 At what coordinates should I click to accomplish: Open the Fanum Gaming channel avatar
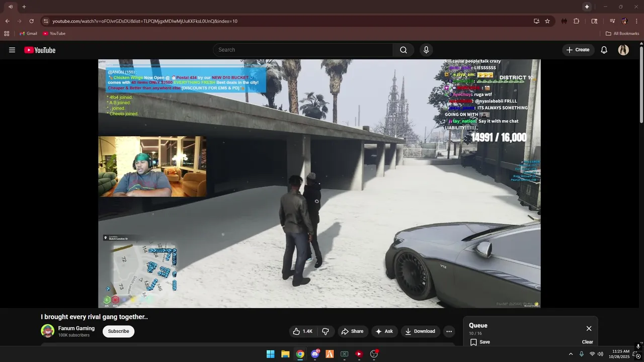point(47,331)
